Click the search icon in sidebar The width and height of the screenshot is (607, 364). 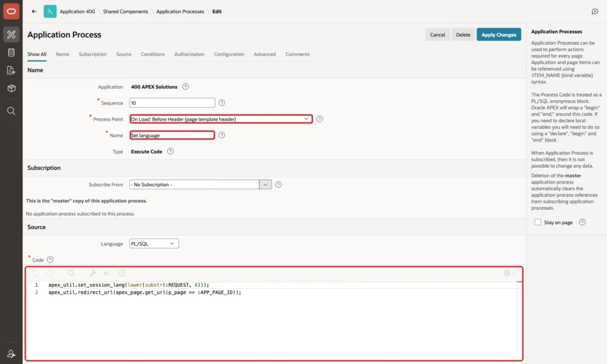click(x=11, y=111)
